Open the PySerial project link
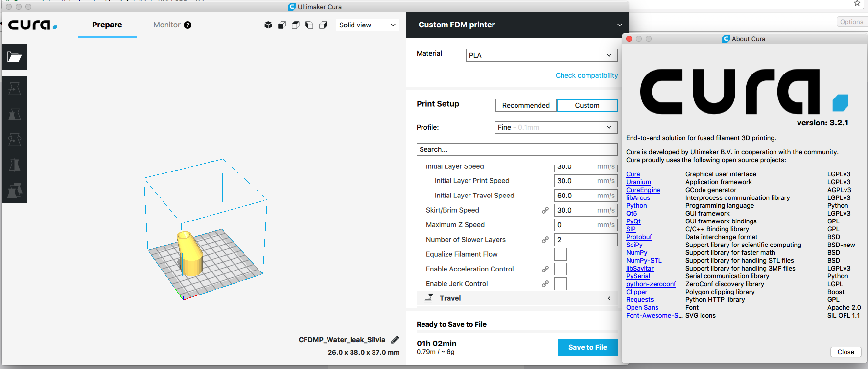 (x=638, y=276)
